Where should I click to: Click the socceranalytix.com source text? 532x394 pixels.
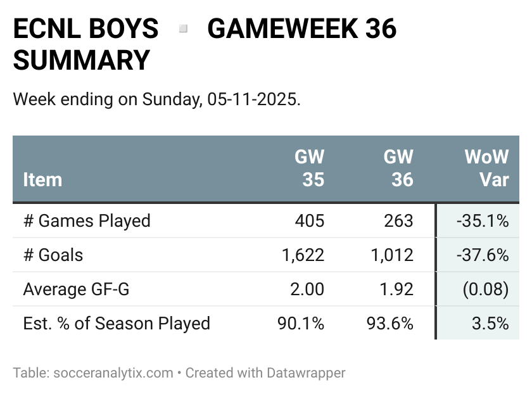click(113, 373)
